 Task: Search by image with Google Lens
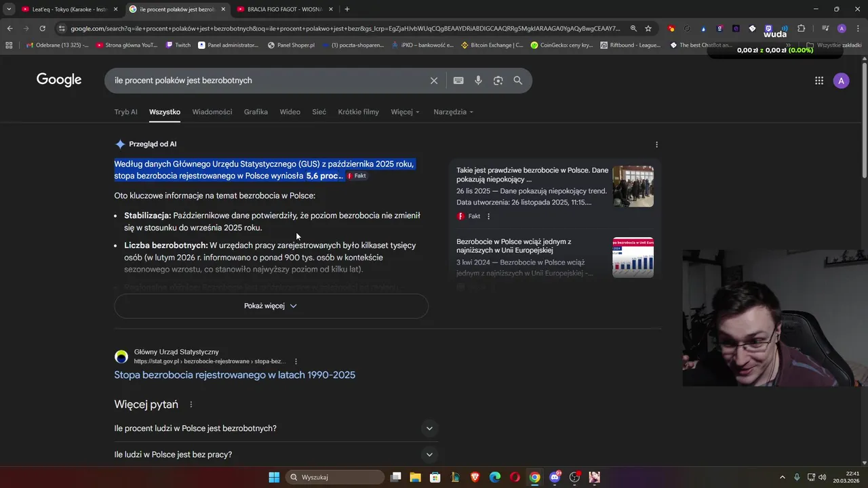(498, 81)
